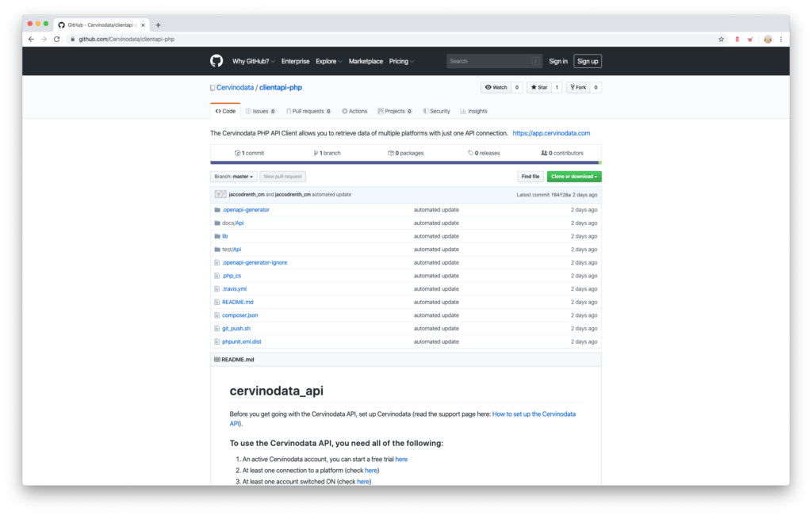This screenshot has height=515, width=812.
Task: Switch to the Pull requests tab
Action: click(308, 111)
